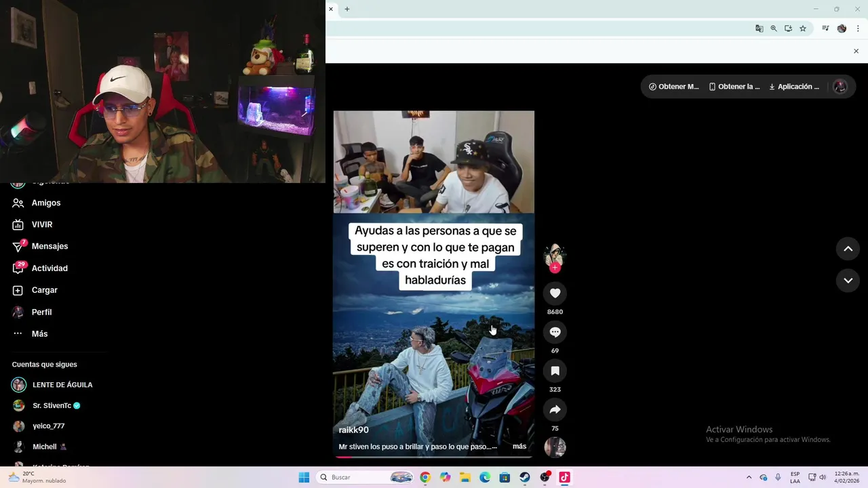Open Chrome media controls icon
Screen dimensions: 868x488
825,28
